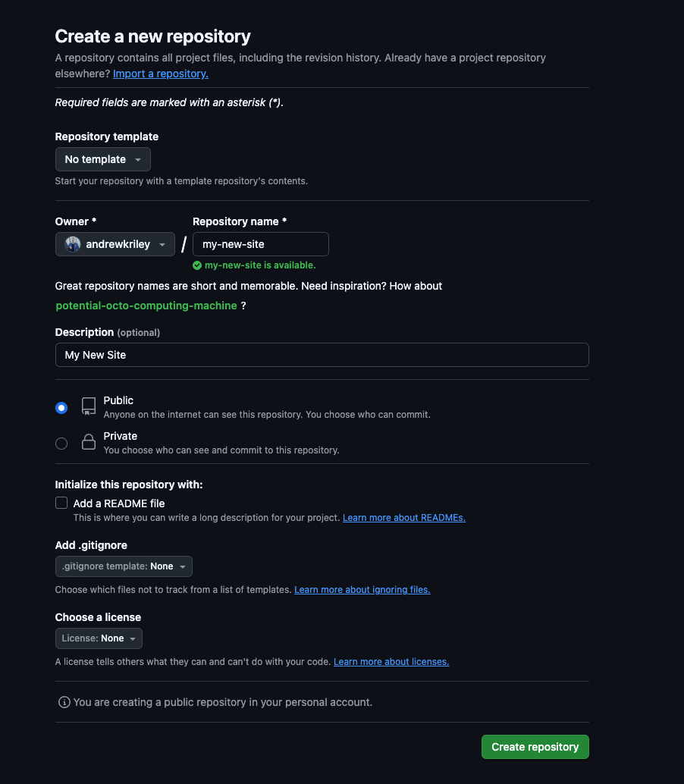This screenshot has width=684, height=784.
Task: Use suggested name potential-octo-computing-machine
Action: click(x=146, y=306)
